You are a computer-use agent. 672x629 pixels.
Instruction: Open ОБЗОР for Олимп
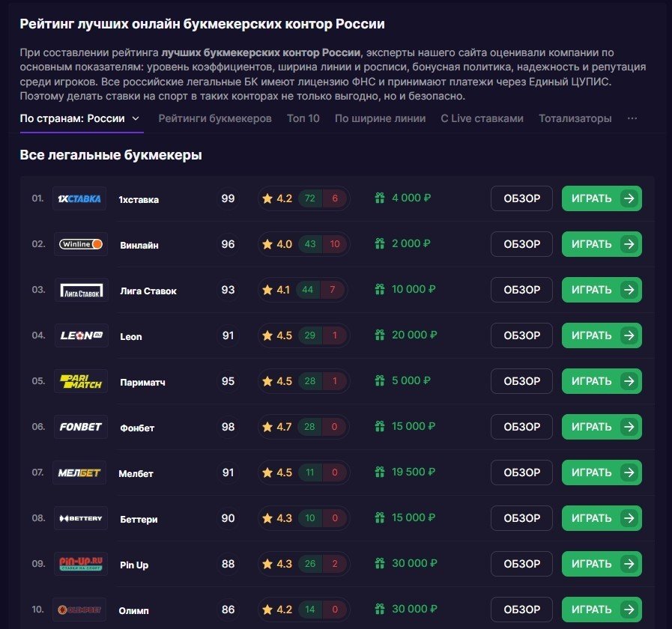(521, 610)
